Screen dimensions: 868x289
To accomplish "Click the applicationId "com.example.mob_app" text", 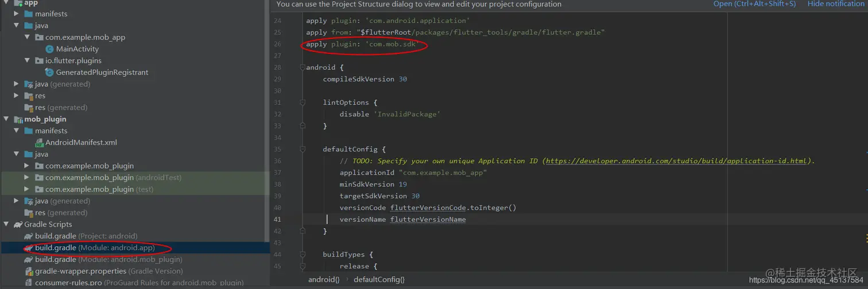I will click(413, 173).
